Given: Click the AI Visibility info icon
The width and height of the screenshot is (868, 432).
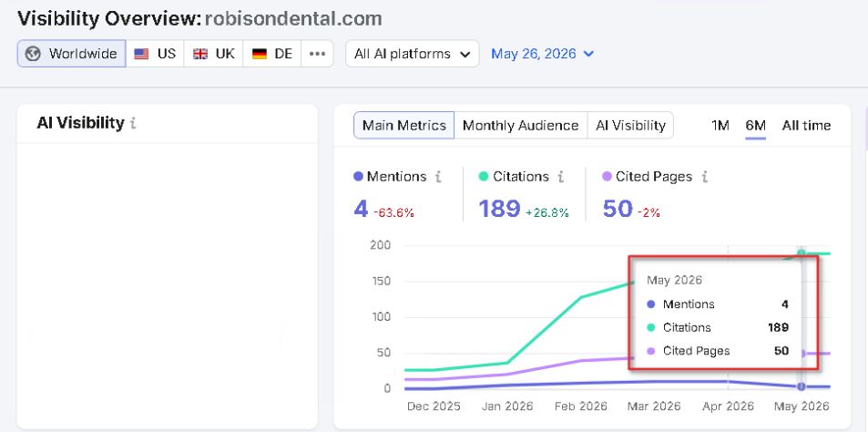Looking at the screenshot, I should (133, 123).
